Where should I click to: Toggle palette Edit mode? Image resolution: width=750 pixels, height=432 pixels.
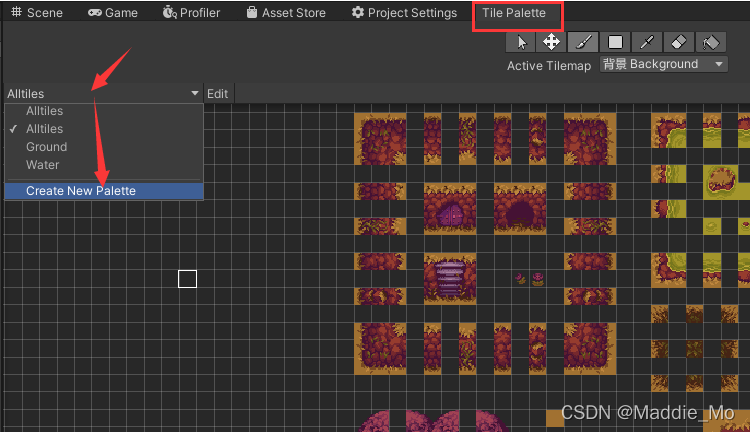tap(218, 94)
